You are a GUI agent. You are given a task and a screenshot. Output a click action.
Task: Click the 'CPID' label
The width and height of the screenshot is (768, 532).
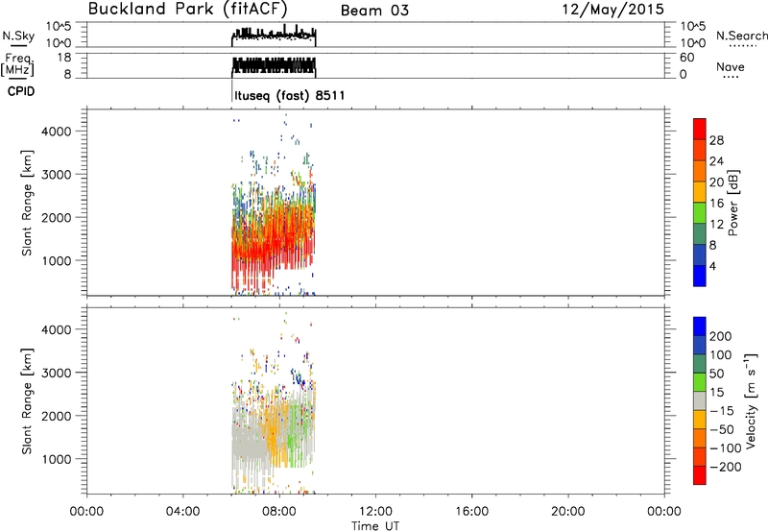(21, 91)
